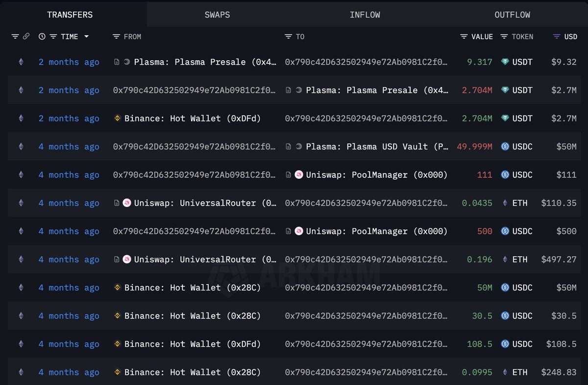Click the Ethereum icon on the first row
Image resolution: width=588 pixels, height=385 pixels.
[21, 62]
